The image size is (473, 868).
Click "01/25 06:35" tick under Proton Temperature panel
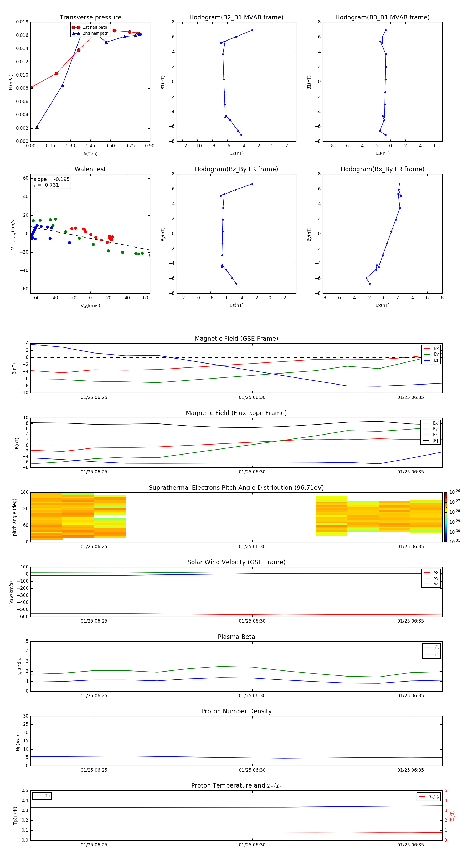point(410,845)
